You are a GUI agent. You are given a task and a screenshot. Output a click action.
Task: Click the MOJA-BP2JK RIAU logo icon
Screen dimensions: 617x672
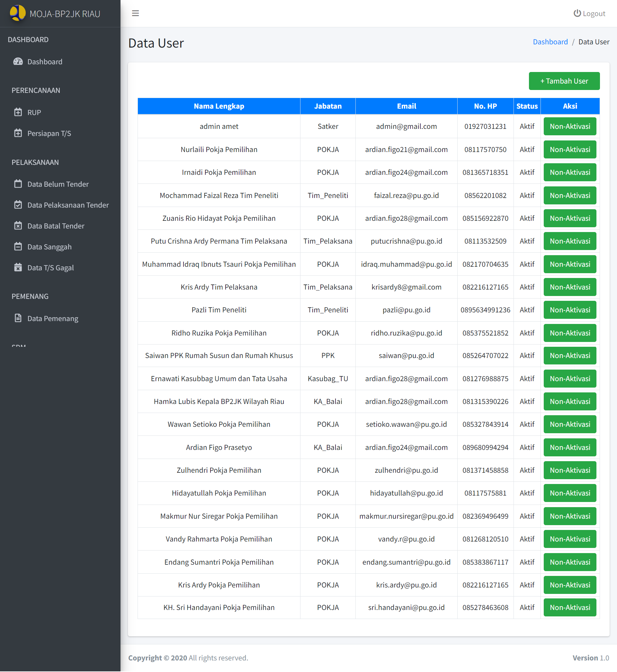[17, 13]
